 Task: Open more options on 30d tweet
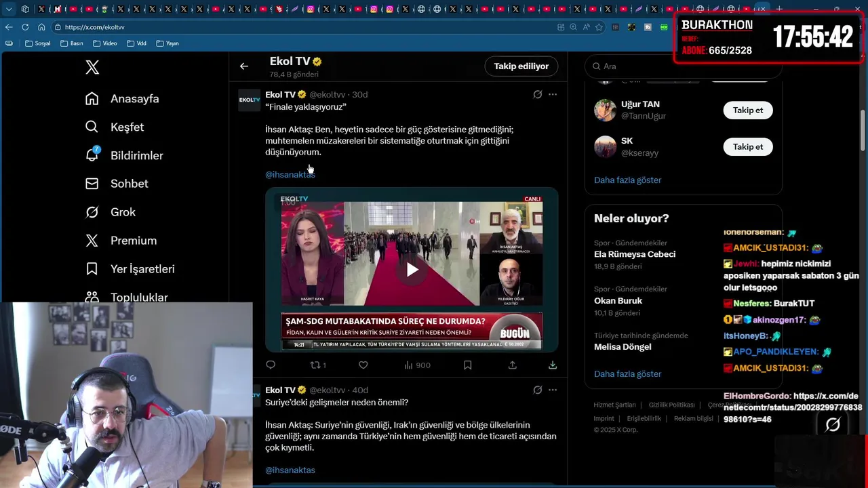[553, 95]
